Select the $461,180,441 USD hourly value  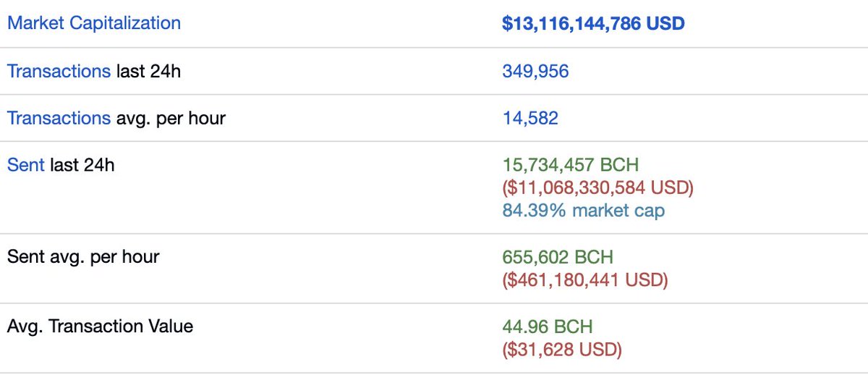584,279
